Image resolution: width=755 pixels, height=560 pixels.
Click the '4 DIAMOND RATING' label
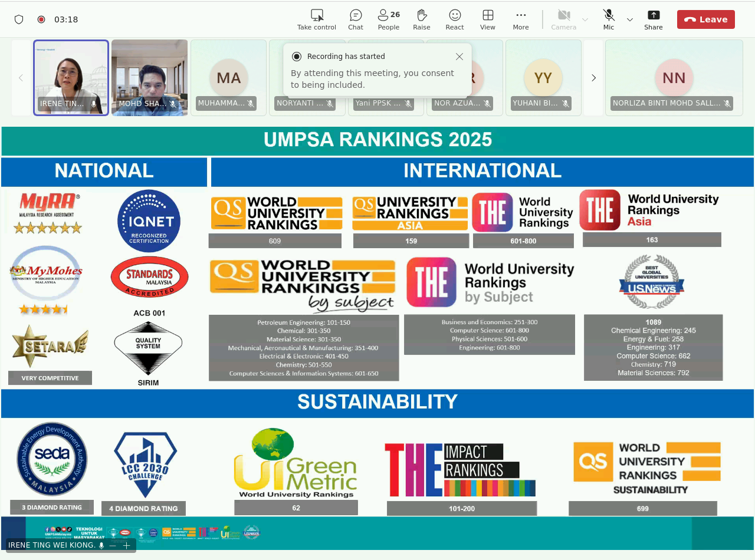144,509
